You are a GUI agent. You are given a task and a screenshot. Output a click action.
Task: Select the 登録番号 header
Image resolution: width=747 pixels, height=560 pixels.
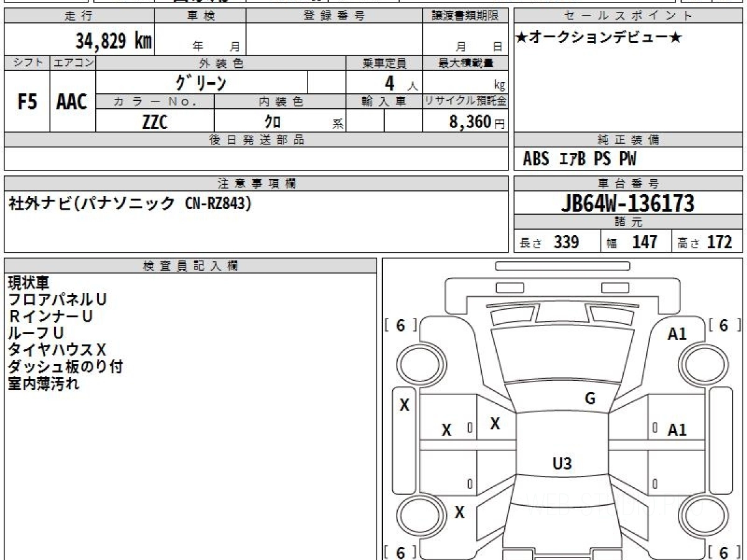click(334, 16)
